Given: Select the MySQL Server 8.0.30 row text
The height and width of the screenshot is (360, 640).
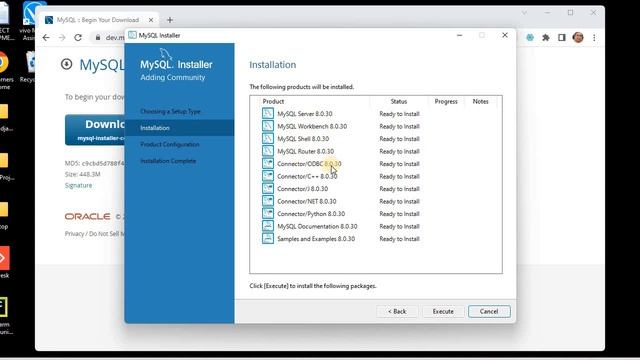Looking at the screenshot, I should [x=305, y=114].
